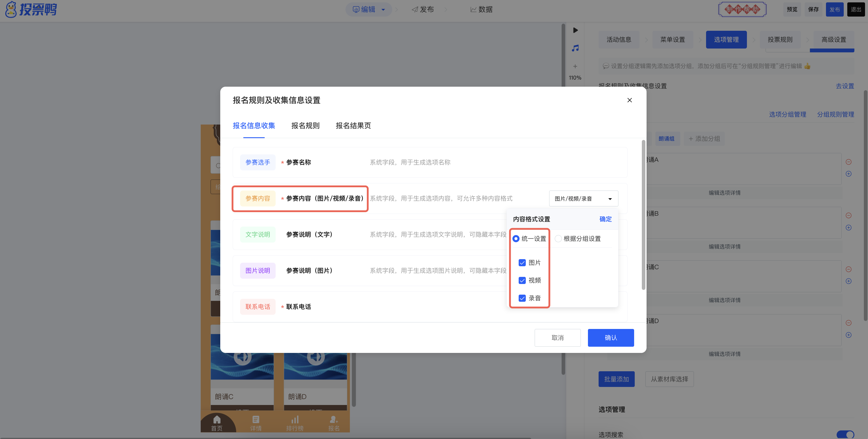Remove 朗诵C option with minus icon

[x=848, y=269]
